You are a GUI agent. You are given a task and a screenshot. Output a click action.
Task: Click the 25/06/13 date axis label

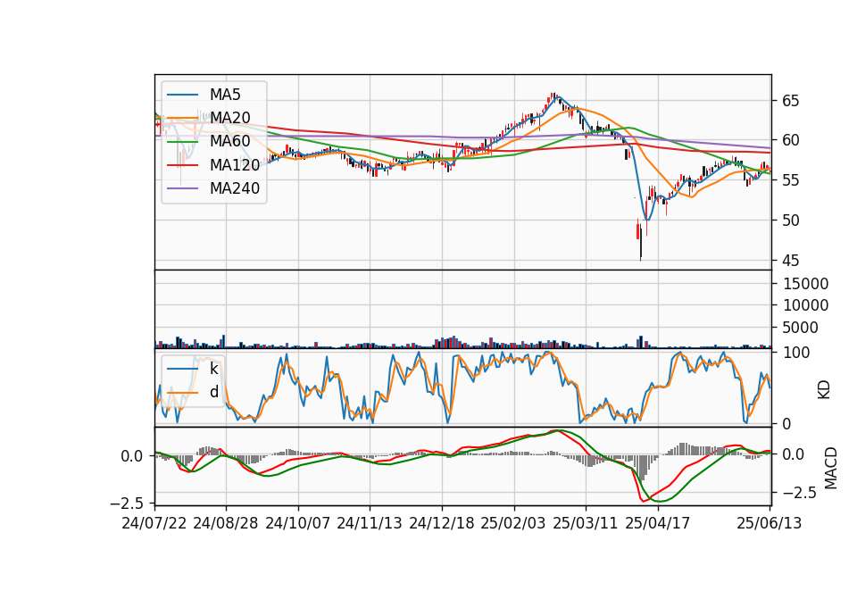pyautogui.click(x=769, y=523)
